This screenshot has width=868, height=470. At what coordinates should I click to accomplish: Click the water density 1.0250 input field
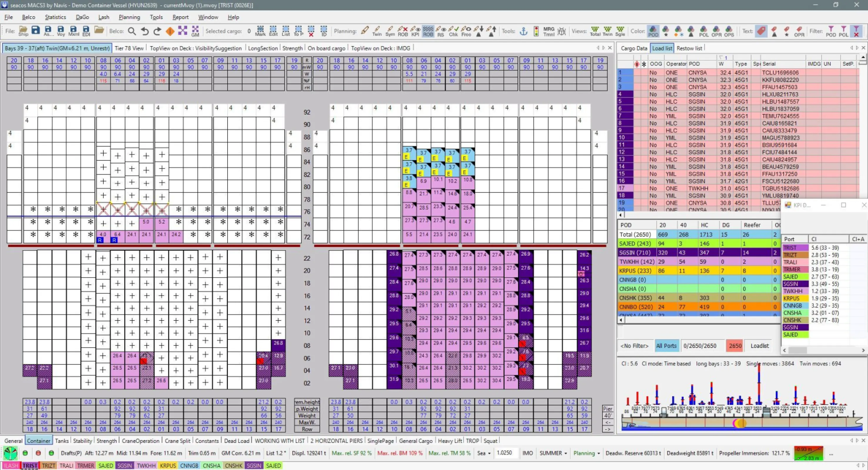506,453
